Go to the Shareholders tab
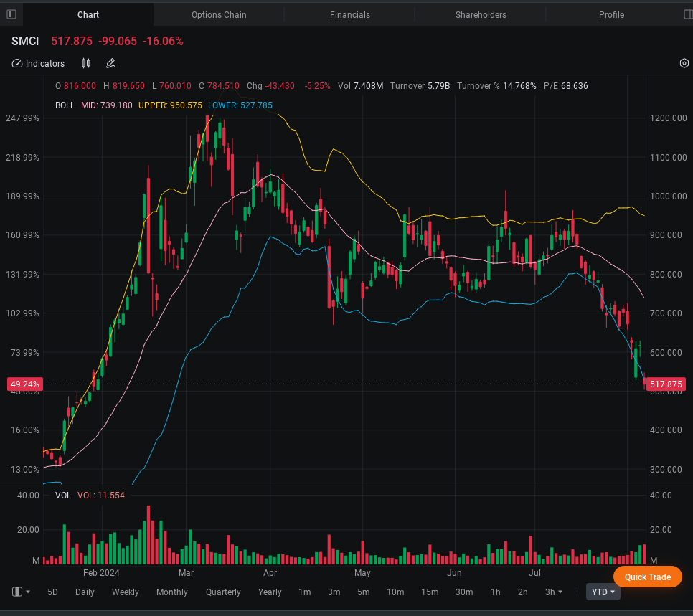The width and height of the screenshot is (693, 616). point(481,15)
